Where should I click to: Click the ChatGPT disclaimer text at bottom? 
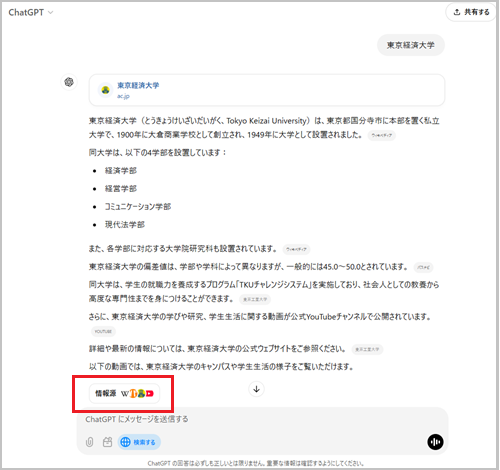point(256,463)
